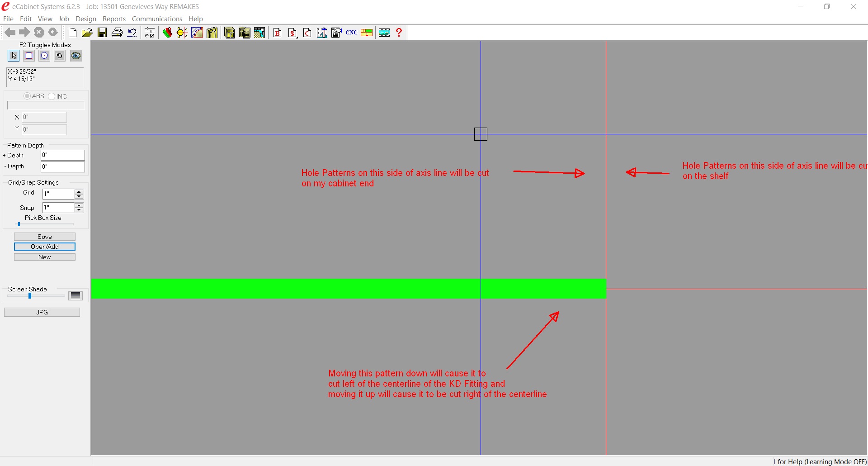Click the + Depth input field
The image size is (868, 466).
tap(63, 155)
